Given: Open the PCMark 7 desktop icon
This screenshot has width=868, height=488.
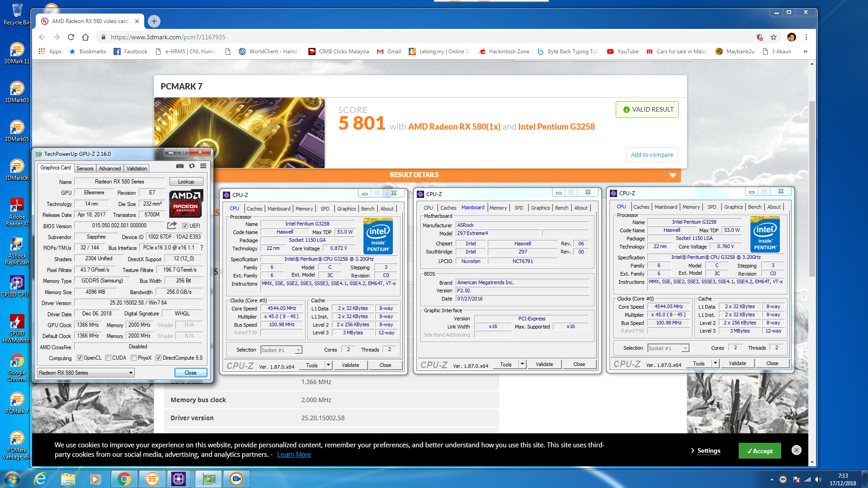Looking at the screenshot, I should pyautogui.click(x=17, y=403).
